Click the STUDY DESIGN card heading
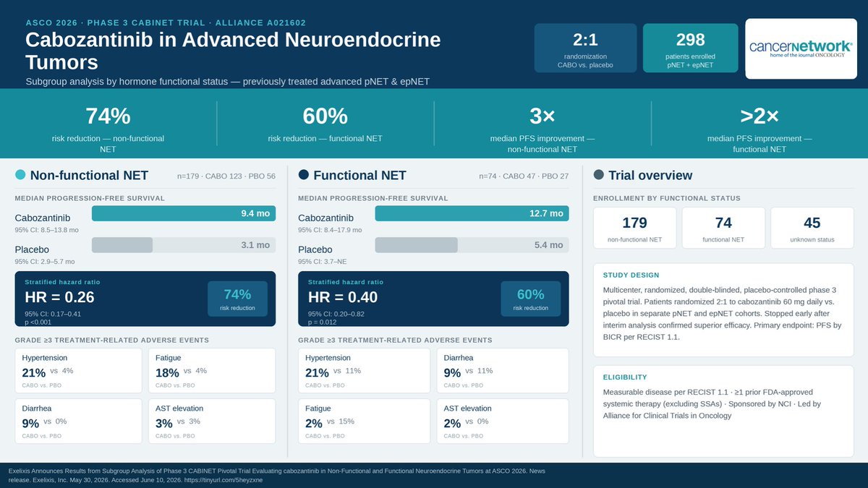Screen dimensions: 868x488 pyautogui.click(x=631, y=275)
